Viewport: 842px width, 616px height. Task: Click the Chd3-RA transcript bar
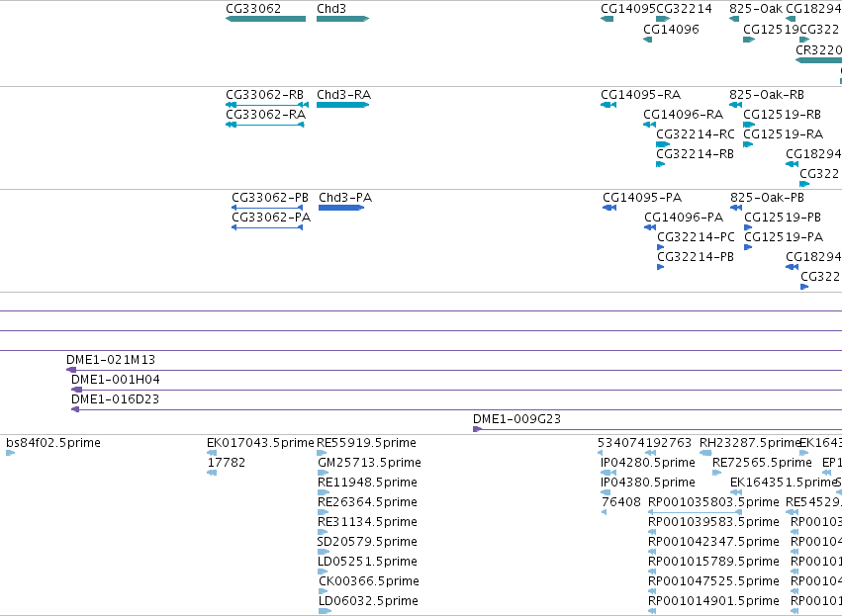coord(342,105)
